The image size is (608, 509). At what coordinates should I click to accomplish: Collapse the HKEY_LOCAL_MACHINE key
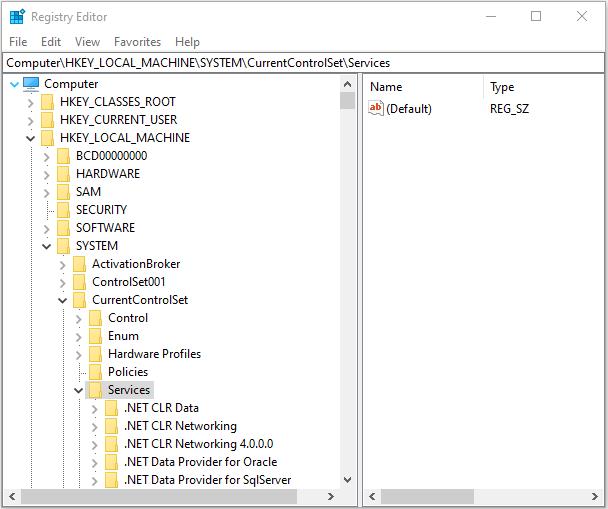tap(31, 138)
